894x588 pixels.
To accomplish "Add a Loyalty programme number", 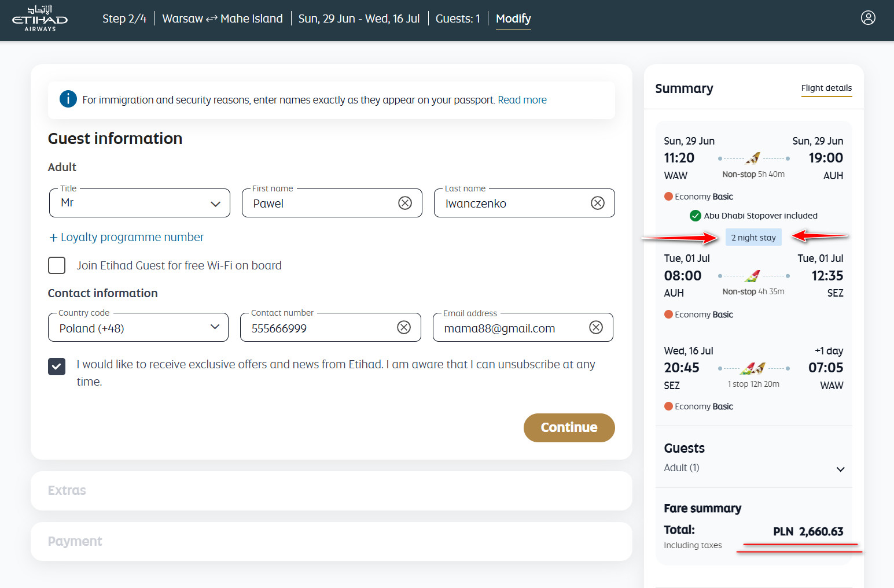I will [126, 237].
